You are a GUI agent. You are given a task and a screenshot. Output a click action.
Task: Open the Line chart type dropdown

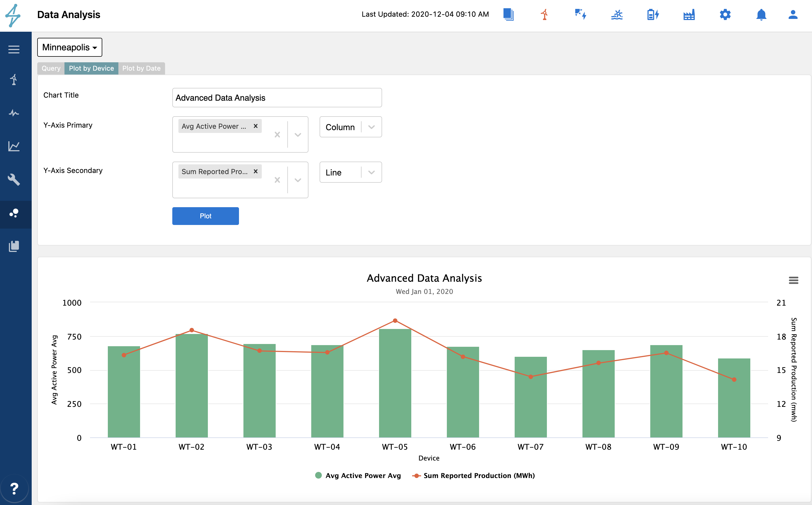click(350, 172)
